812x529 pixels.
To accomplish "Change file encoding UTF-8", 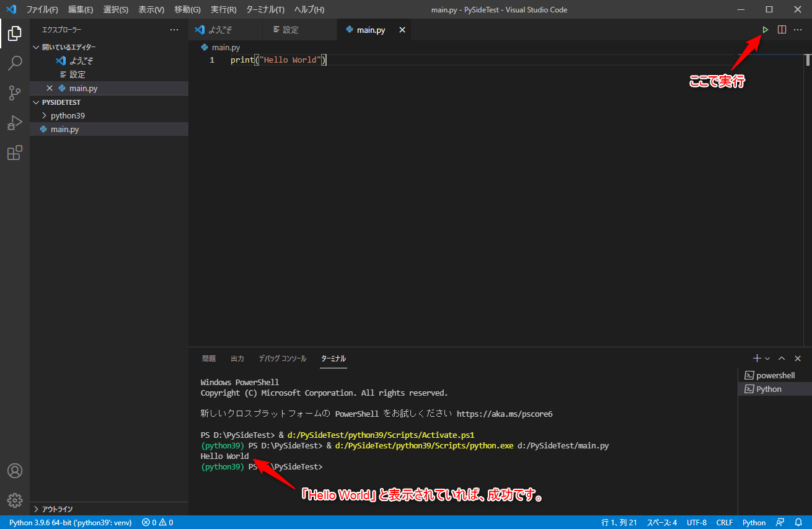I will click(x=697, y=522).
